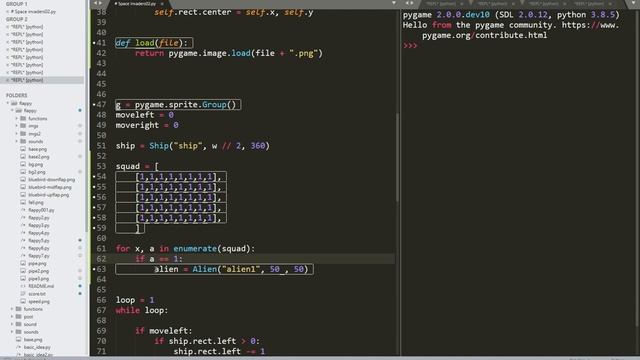Click the code file icon beside flappy001.py
Screen dimensions: 640x360
click(x=23, y=210)
